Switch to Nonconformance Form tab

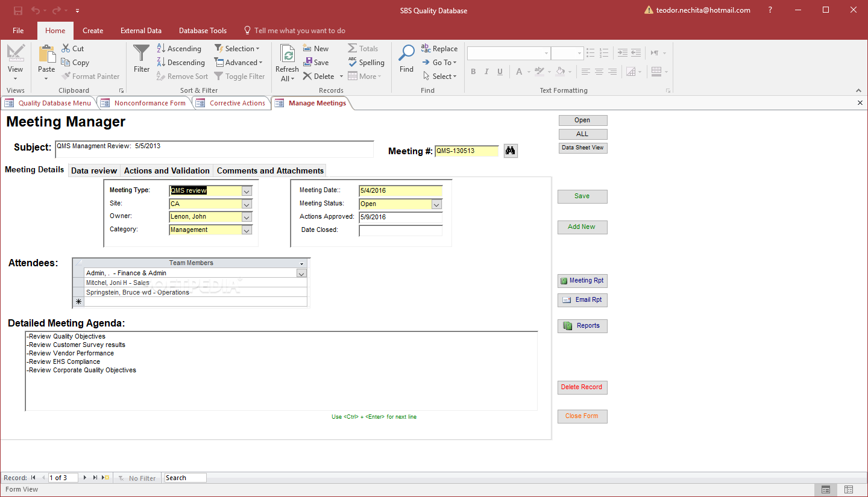pyautogui.click(x=144, y=103)
